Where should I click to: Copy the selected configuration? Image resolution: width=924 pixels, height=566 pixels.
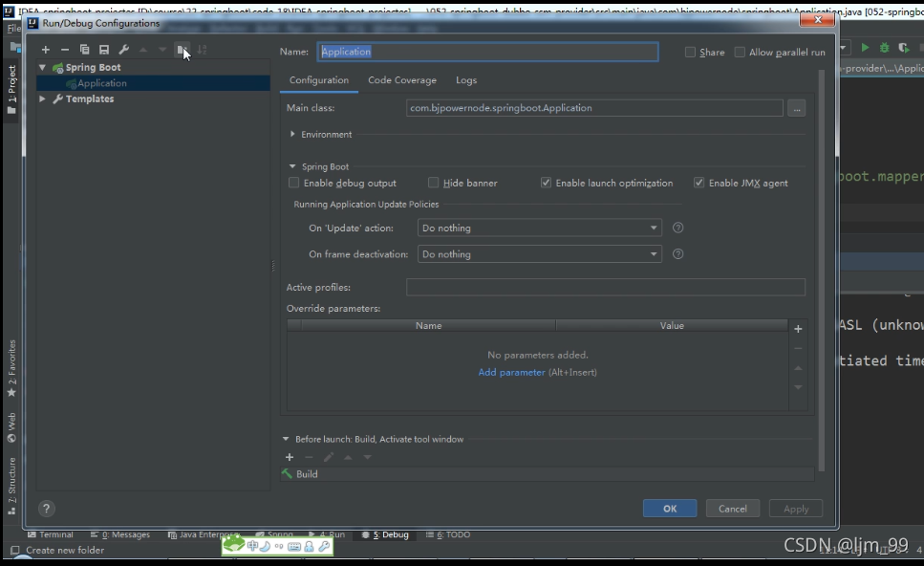point(84,50)
